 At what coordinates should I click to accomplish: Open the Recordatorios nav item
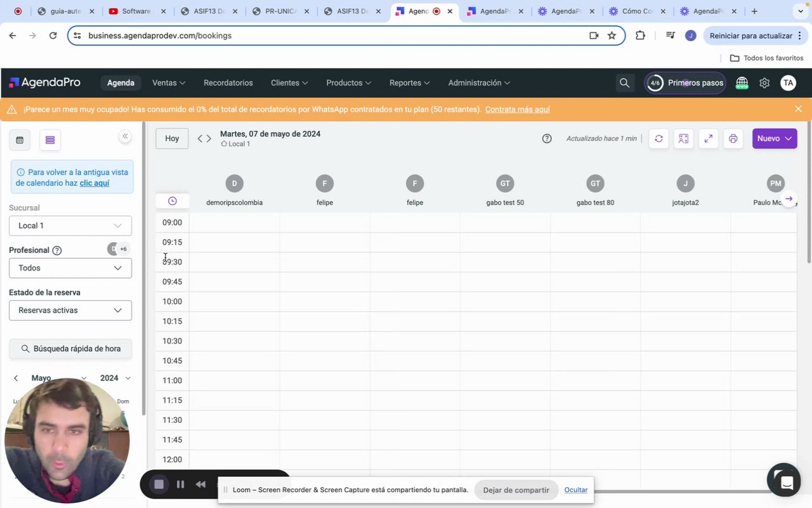(x=228, y=83)
